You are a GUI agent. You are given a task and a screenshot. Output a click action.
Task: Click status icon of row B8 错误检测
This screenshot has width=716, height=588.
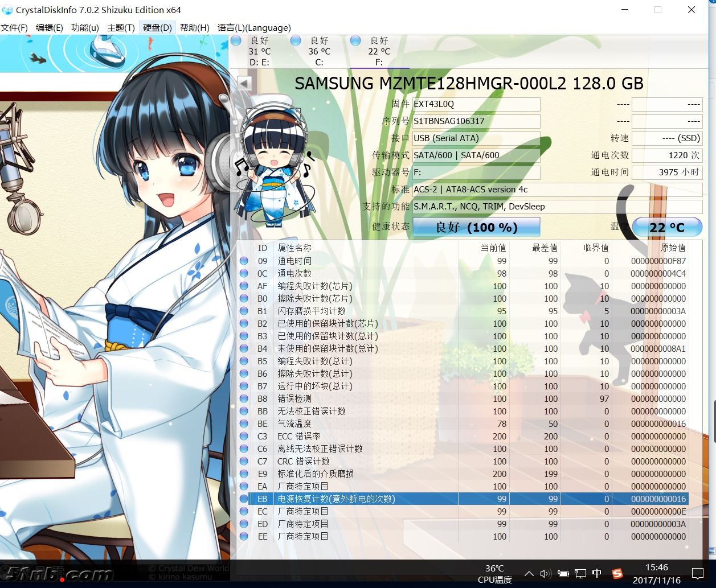coord(244,398)
